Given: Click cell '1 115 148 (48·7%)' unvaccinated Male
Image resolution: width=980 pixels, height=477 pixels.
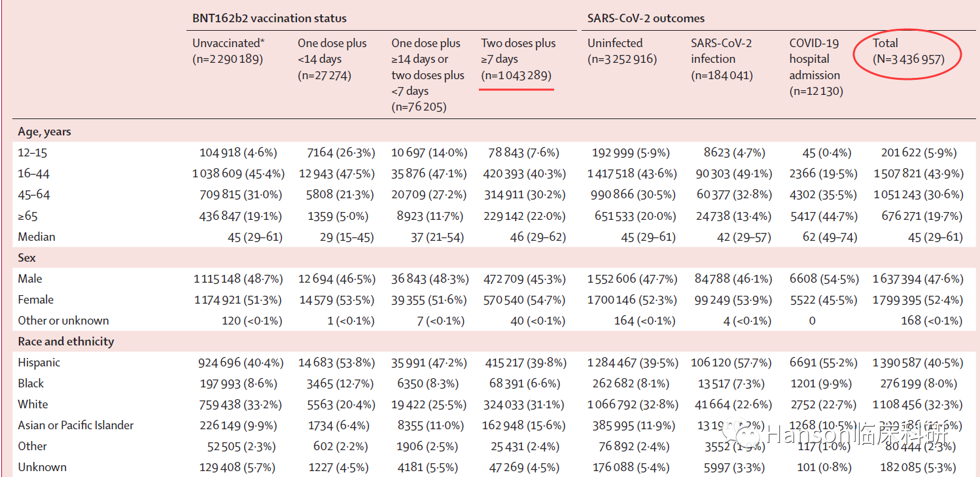Looking at the screenshot, I should (x=238, y=279).
